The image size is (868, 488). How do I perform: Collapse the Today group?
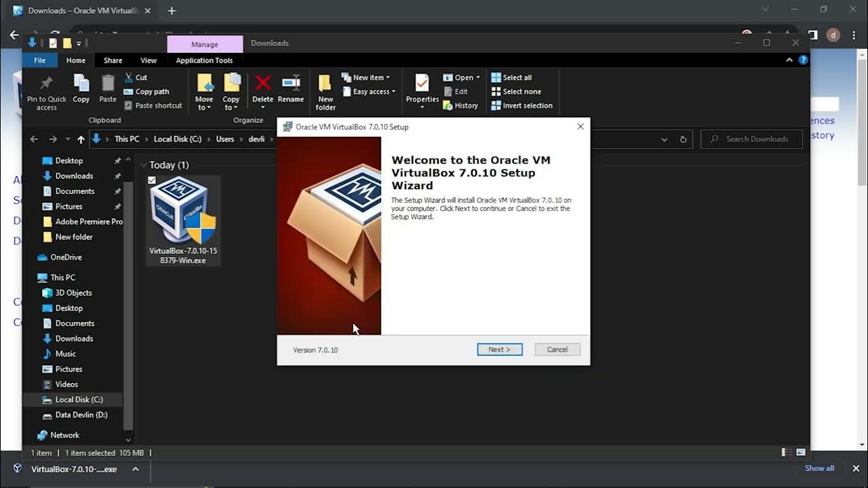tap(143, 165)
